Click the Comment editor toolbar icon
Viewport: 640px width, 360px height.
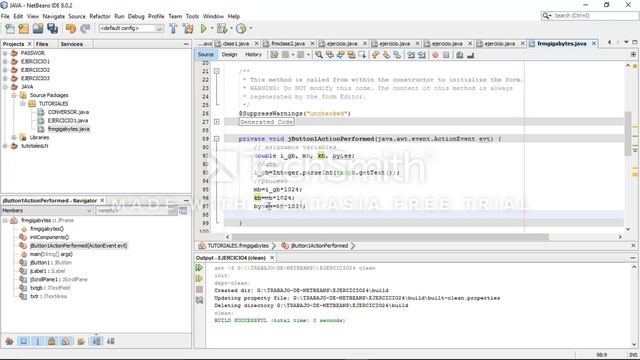coord(460,55)
